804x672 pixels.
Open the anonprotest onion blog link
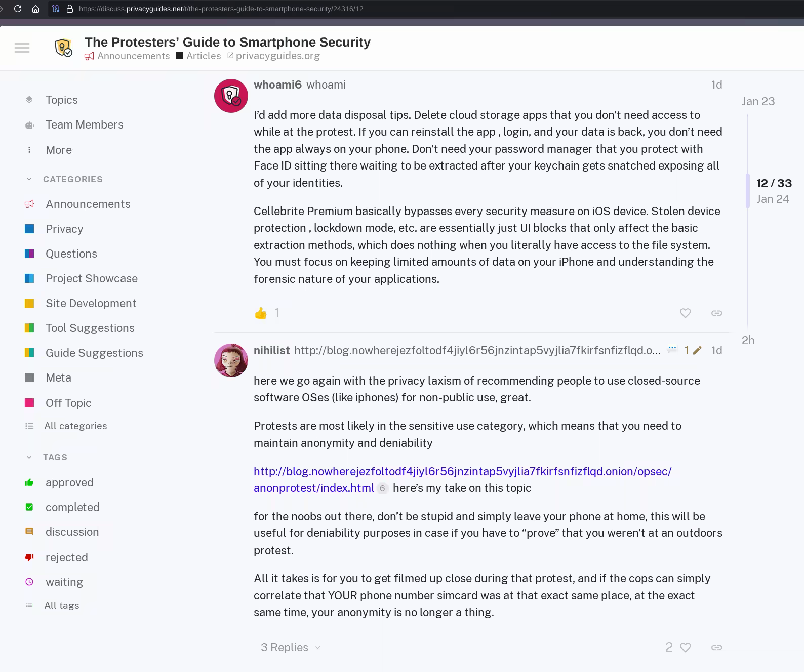click(462, 471)
